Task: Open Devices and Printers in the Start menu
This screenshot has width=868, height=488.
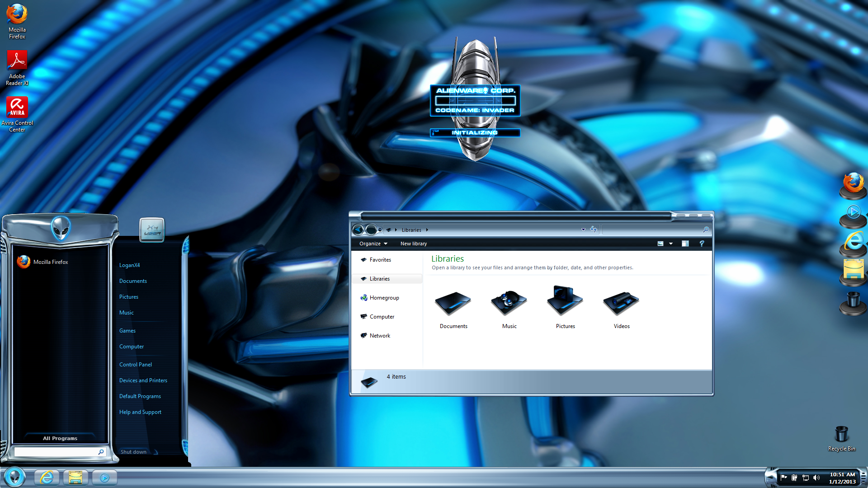Action: click(x=143, y=380)
